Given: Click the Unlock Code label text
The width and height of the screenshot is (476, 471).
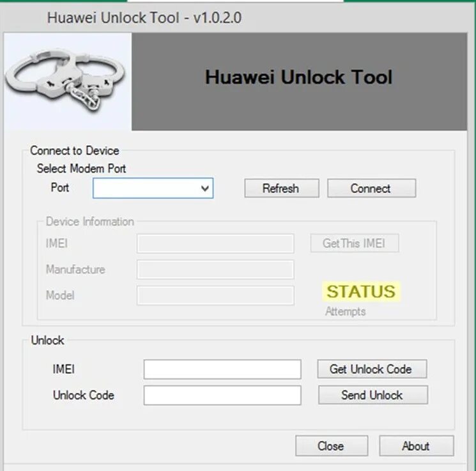Looking at the screenshot, I should tap(84, 395).
